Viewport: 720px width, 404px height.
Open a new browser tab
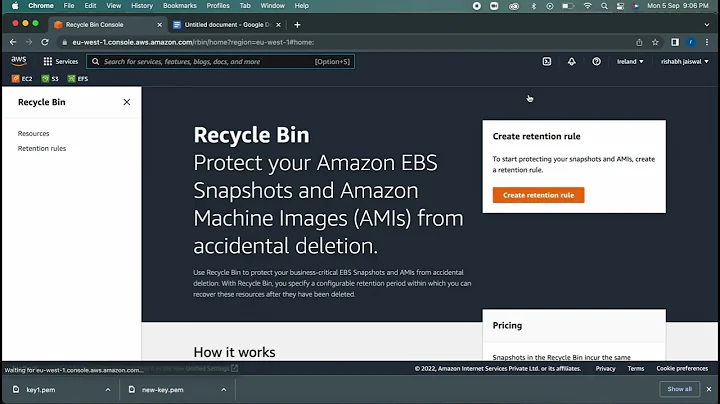pyautogui.click(x=297, y=25)
